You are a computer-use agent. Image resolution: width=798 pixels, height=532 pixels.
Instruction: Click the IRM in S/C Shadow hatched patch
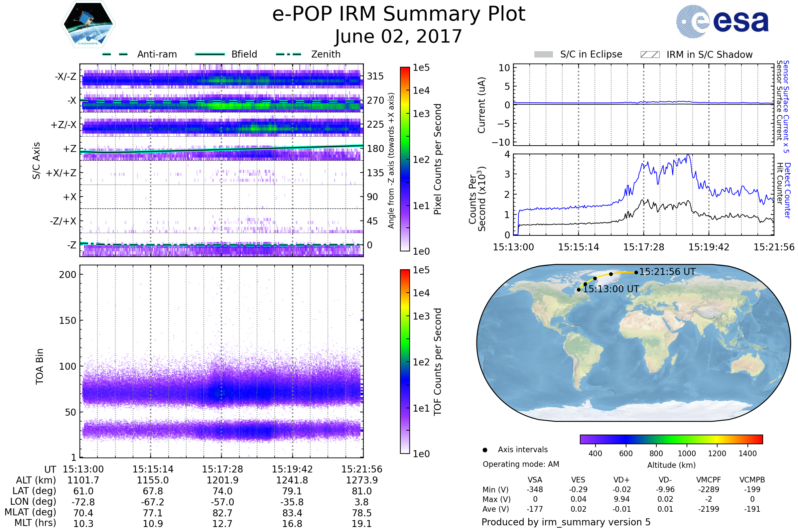click(x=650, y=55)
